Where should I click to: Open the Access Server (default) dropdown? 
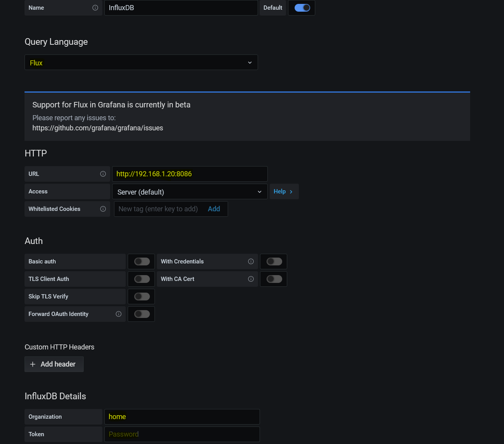pyautogui.click(x=190, y=191)
